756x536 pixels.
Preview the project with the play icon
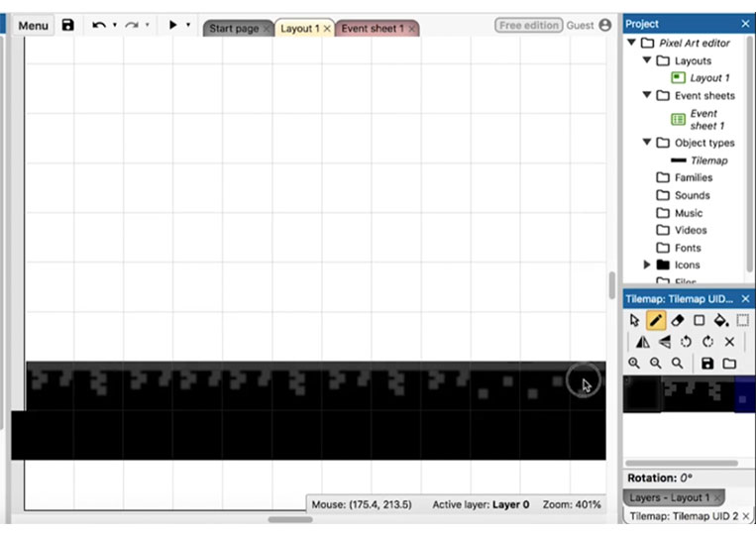coord(172,25)
